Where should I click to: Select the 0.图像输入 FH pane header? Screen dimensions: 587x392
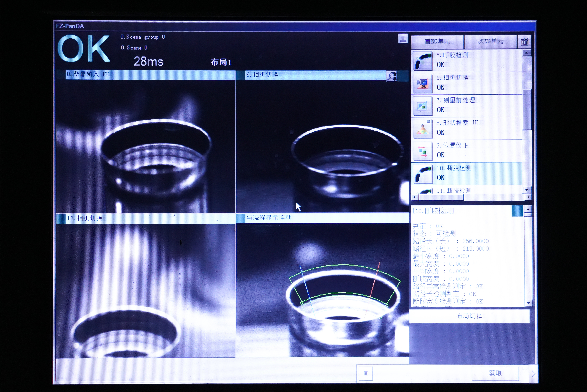(150, 75)
